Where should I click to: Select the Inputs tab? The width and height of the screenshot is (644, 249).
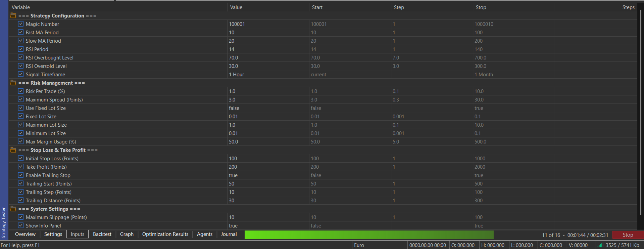(78, 234)
